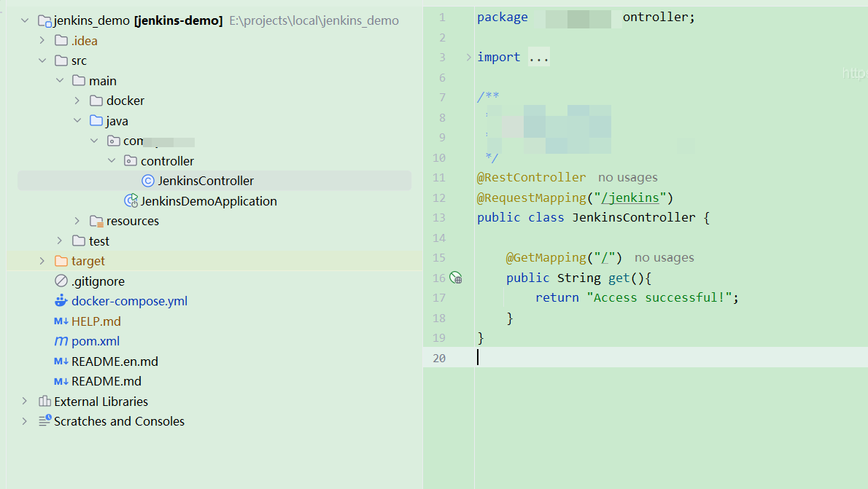The height and width of the screenshot is (489, 868).
Task: Click the get method name
Action: coord(619,278)
